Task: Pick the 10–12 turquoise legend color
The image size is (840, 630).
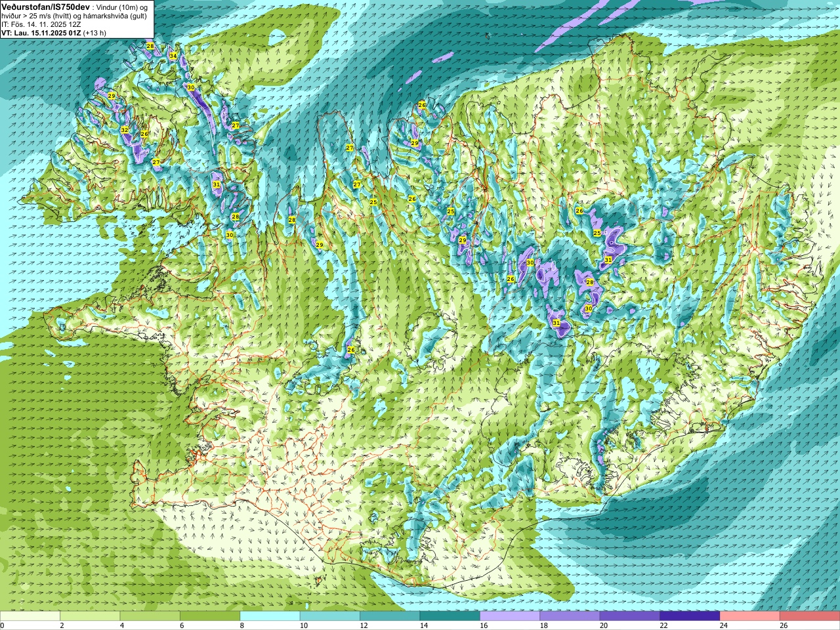Action: point(330,616)
